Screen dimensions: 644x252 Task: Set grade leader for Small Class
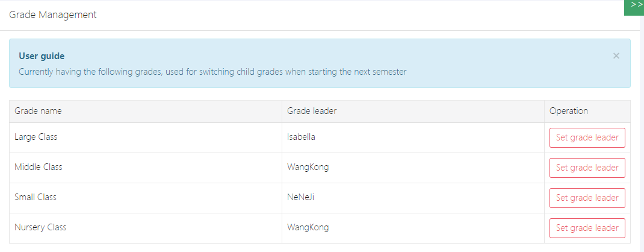point(587,198)
